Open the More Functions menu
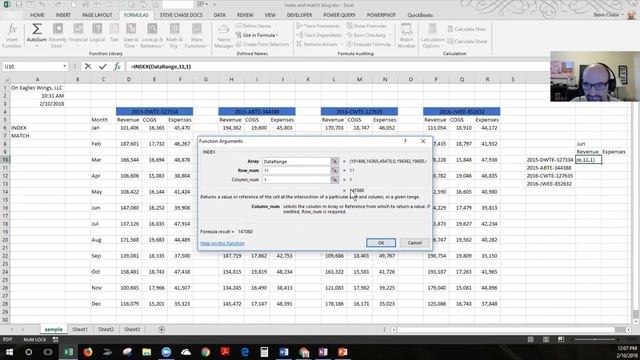Image resolution: width=640 pixels, height=360 pixels. point(196,35)
